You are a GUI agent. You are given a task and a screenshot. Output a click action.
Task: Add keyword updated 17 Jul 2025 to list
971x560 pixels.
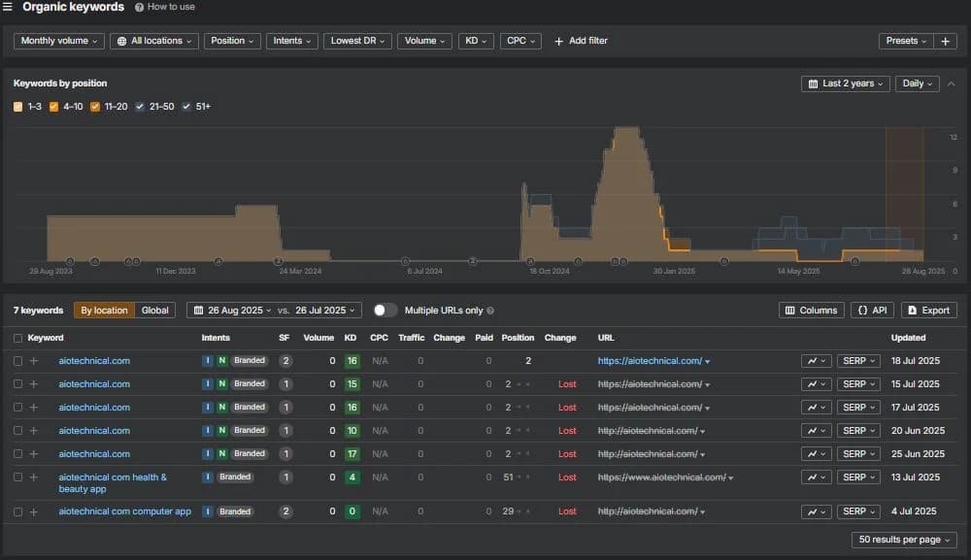pos(33,408)
